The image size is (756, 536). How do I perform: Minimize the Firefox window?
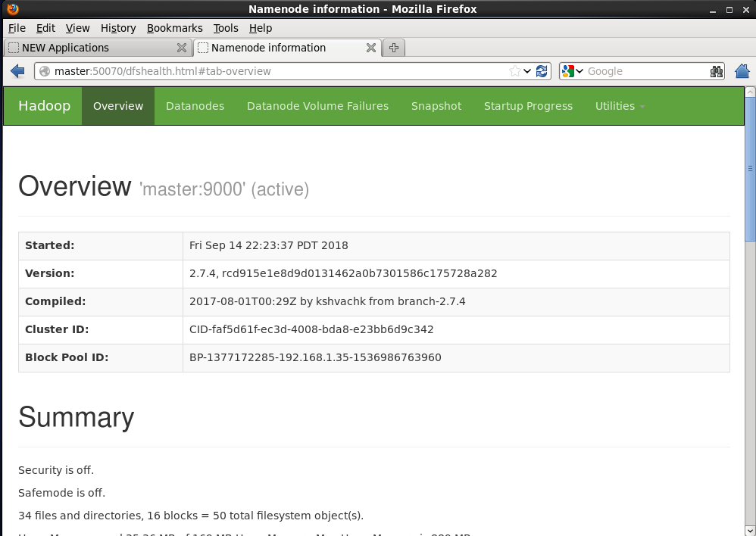pyautogui.click(x=713, y=10)
